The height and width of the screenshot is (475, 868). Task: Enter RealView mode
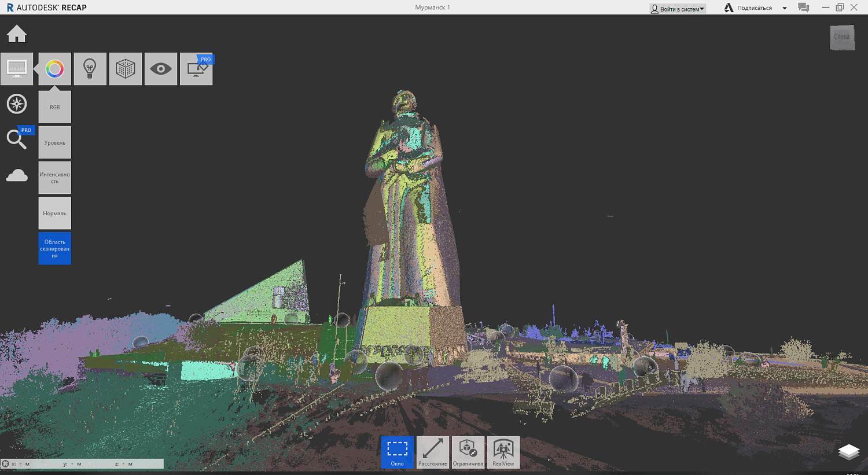(503, 452)
